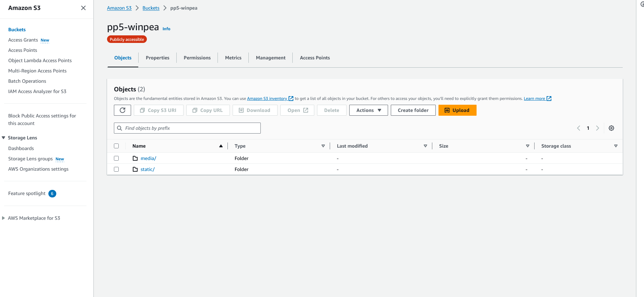Check the media/ folder checkbox
Viewport: 644px width, 297px height.
116,158
